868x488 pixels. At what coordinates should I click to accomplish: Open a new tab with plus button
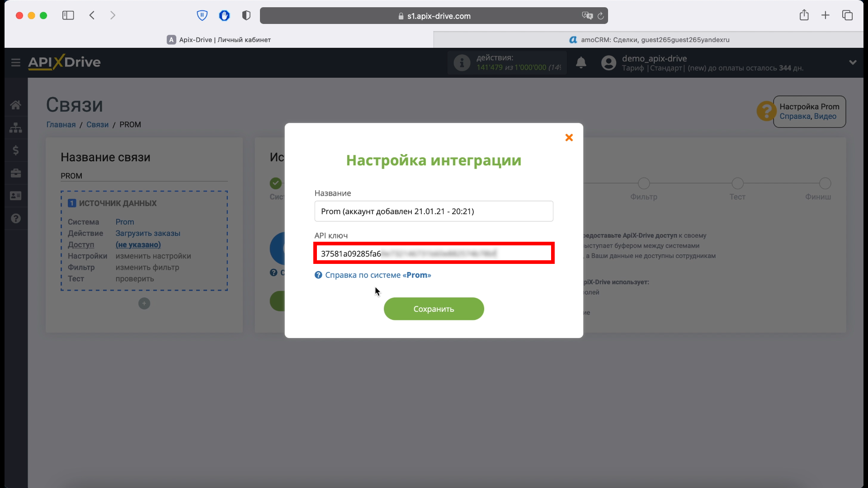826,15
